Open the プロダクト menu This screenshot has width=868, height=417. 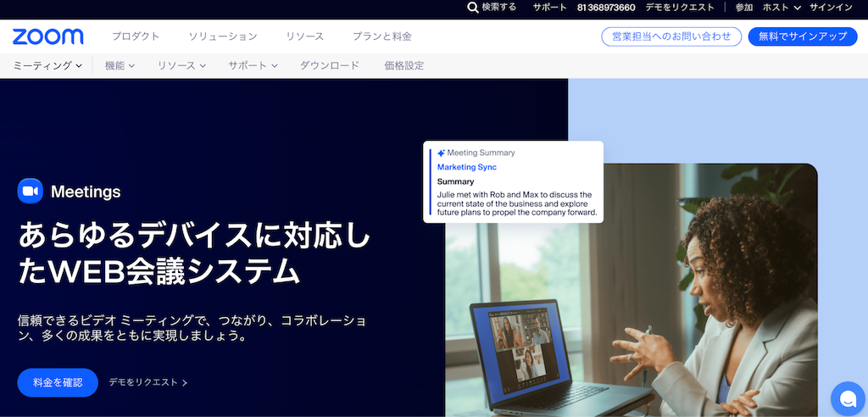pos(136,36)
